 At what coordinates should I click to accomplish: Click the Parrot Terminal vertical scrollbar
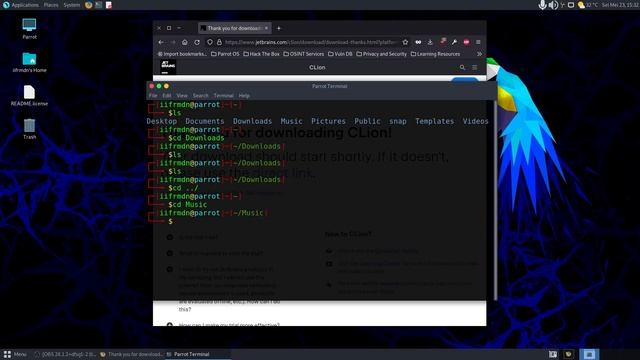(x=496, y=200)
